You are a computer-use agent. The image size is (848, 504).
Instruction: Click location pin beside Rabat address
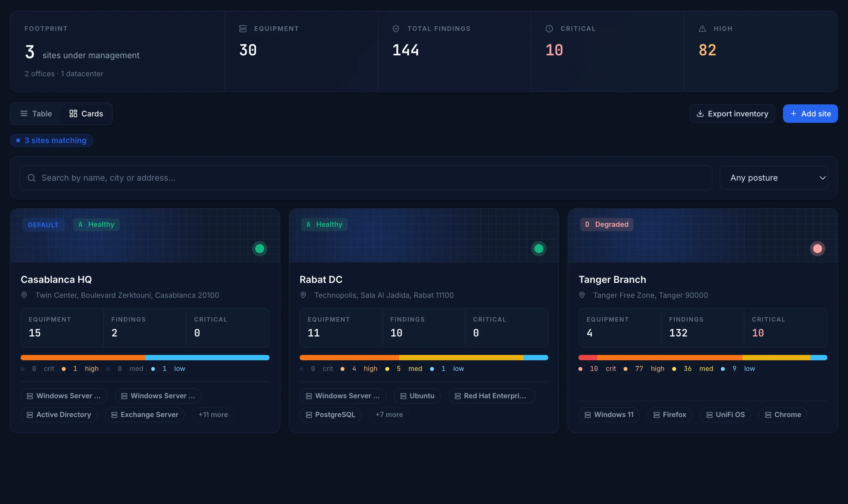point(303,295)
